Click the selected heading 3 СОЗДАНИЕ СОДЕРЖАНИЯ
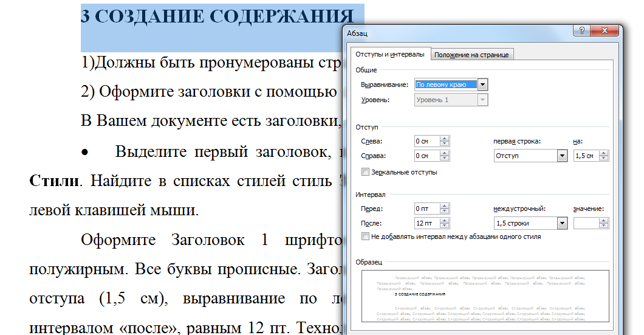Image resolution: width=644 pixels, height=335 pixels. pos(218,17)
